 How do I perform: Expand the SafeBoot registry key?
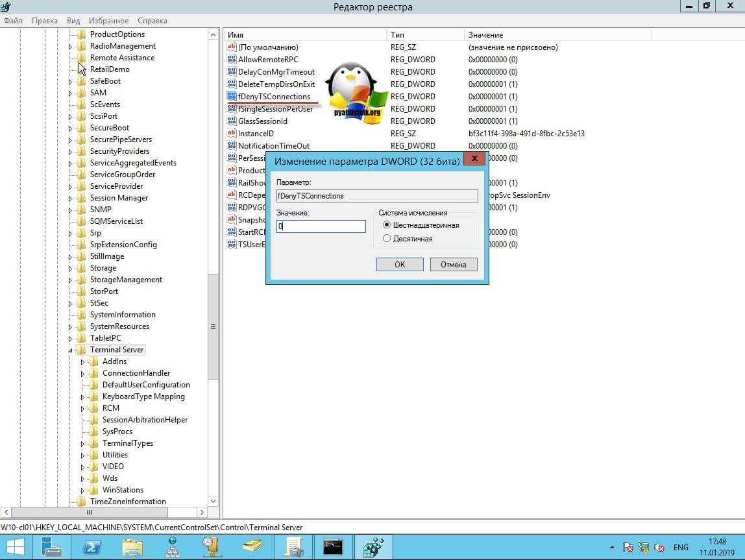pyautogui.click(x=71, y=82)
